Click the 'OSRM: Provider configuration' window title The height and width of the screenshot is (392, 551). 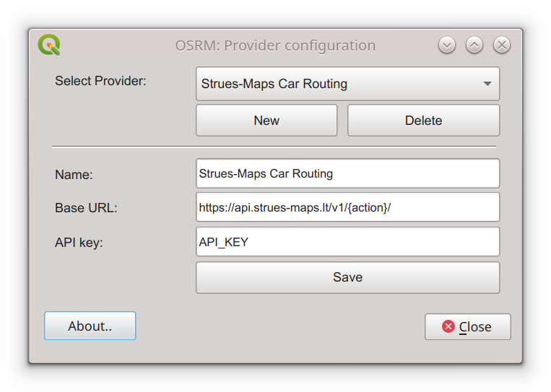click(x=276, y=45)
